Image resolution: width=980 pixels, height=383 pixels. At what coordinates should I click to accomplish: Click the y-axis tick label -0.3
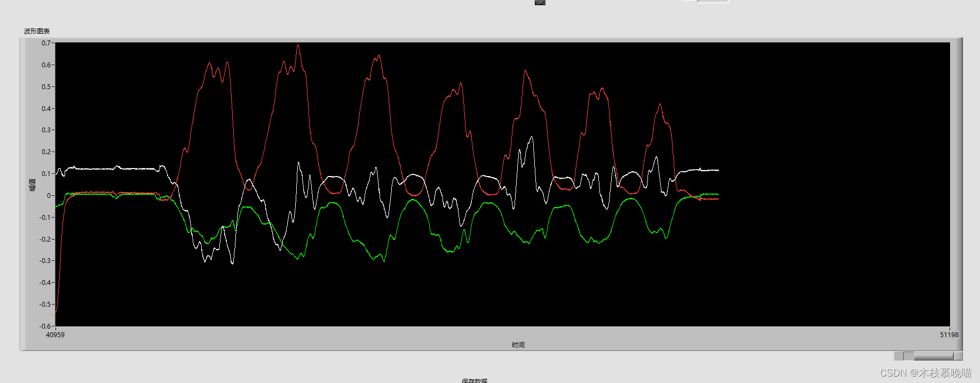point(45,261)
